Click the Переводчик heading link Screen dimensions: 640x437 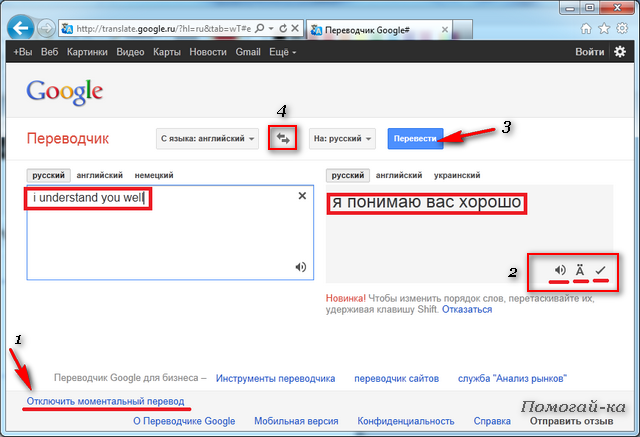pos(68,139)
